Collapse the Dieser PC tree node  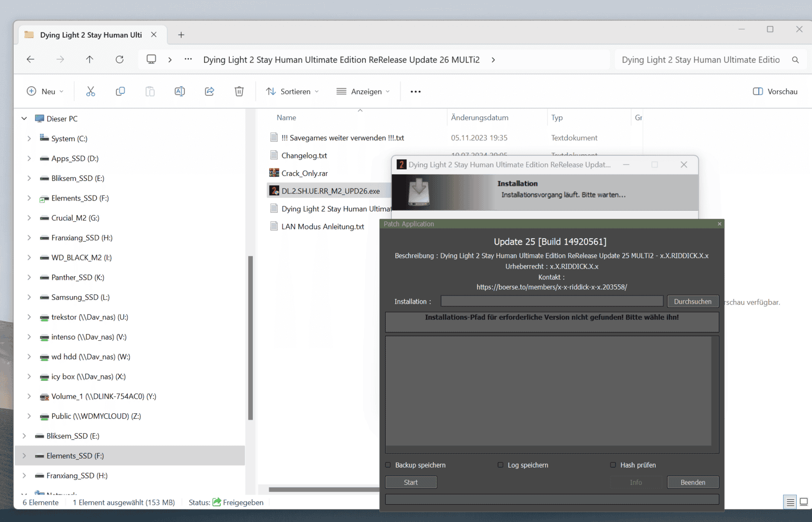(24, 118)
